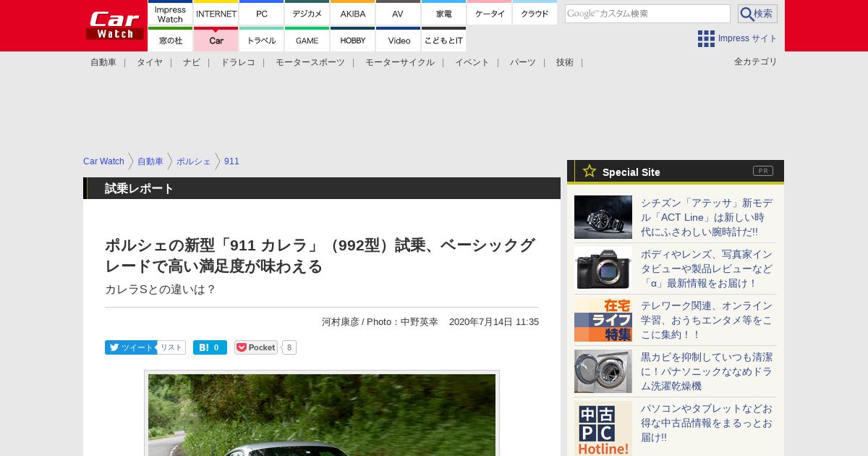
Task: Open the ケータイ Watch tab
Action: pyautogui.click(x=490, y=13)
